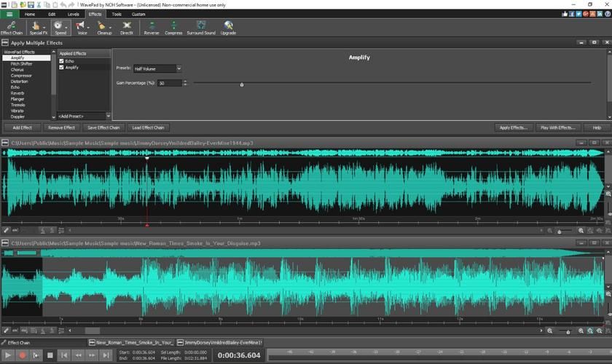This screenshot has height=364, width=612.
Task: Open the Voice effects tool
Action: tap(81, 28)
